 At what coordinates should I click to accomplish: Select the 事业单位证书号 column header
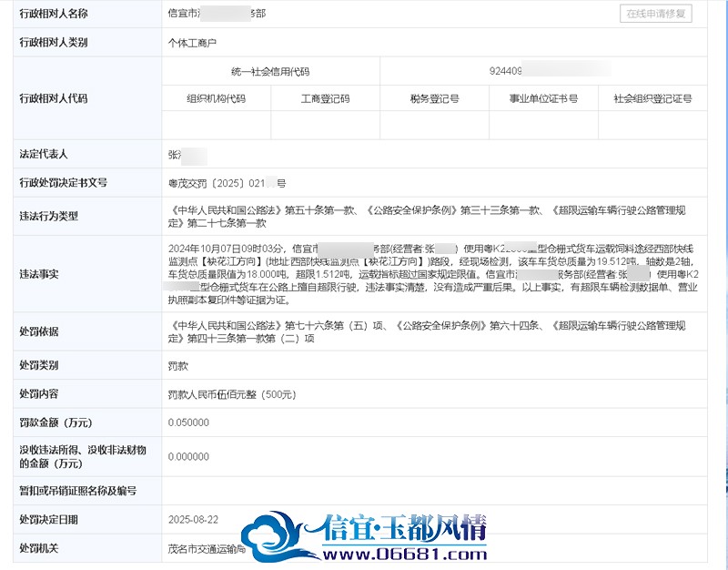(x=543, y=98)
